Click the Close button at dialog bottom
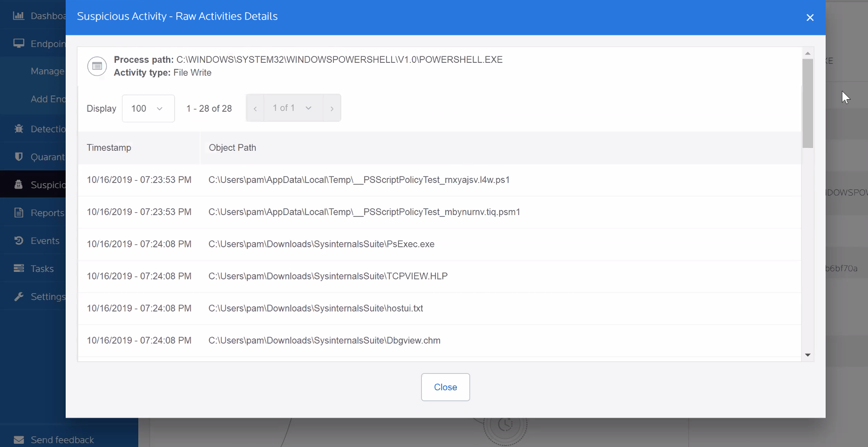 click(x=445, y=387)
